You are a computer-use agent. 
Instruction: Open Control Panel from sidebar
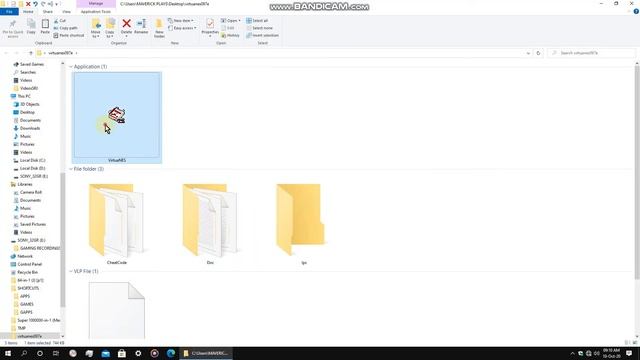29,264
